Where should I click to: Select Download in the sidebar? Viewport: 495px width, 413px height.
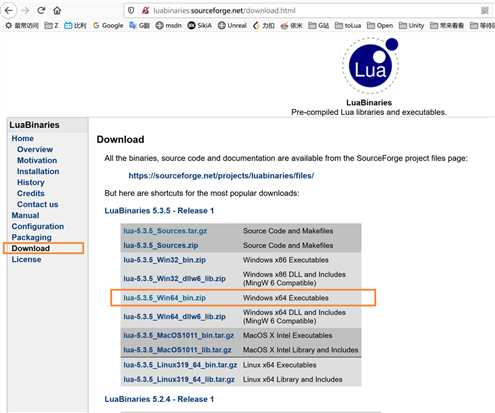click(31, 248)
